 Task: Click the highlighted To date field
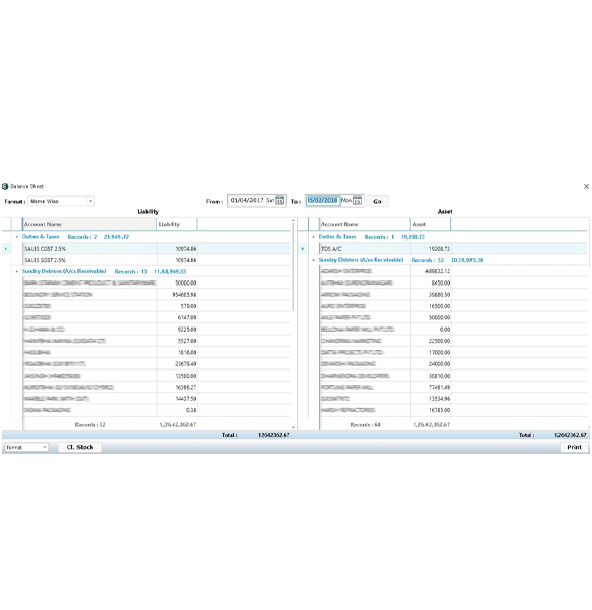(322, 201)
